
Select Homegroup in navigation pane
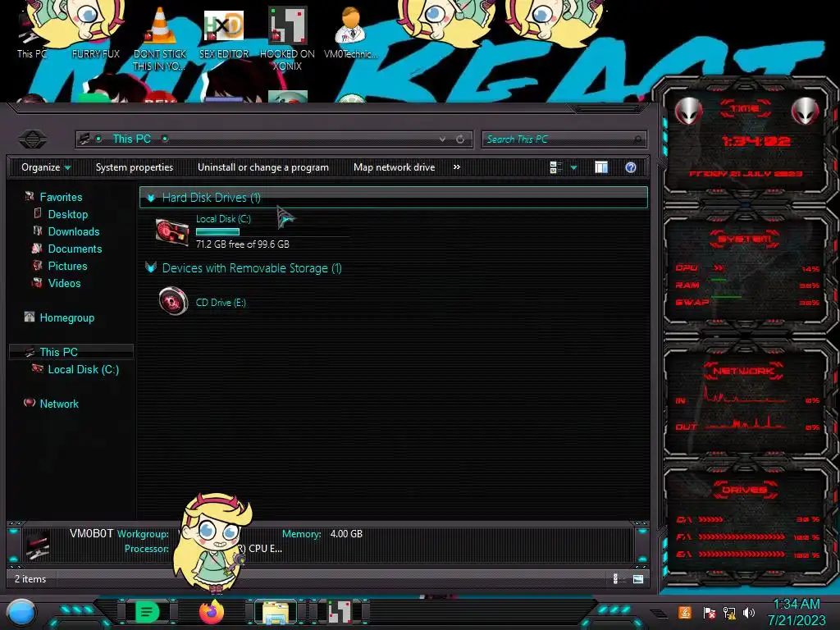click(x=66, y=317)
